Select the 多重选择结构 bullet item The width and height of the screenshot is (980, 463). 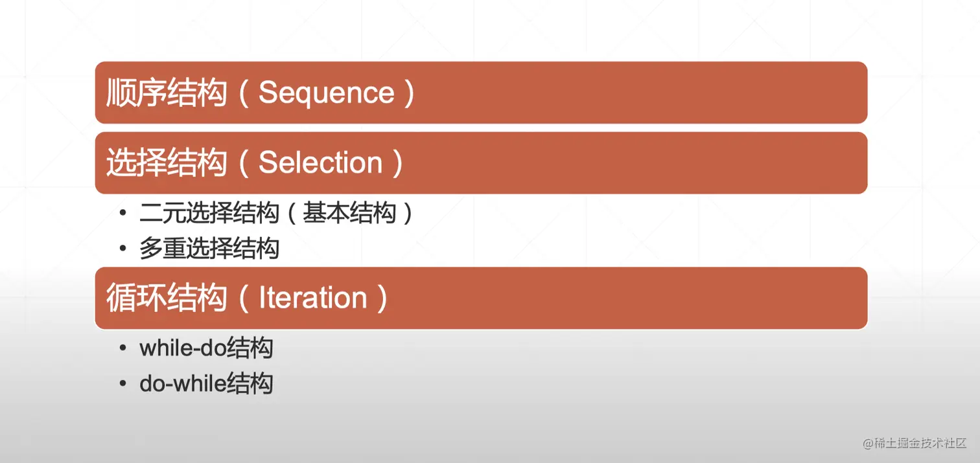(209, 249)
